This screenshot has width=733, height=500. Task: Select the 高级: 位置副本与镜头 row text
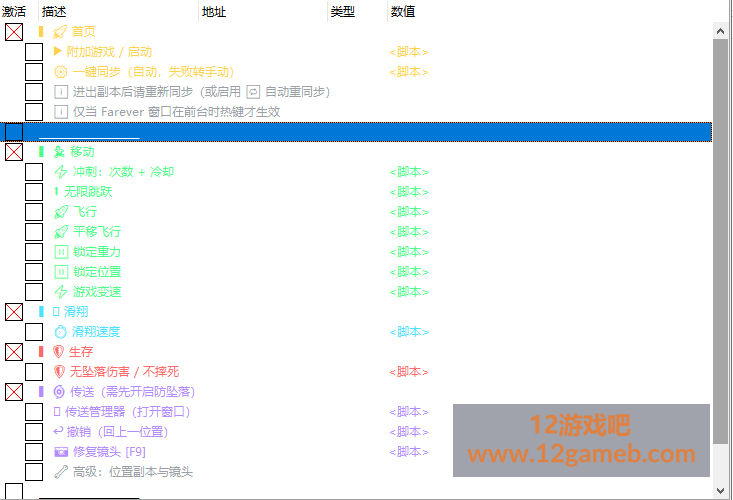[x=133, y=472]
